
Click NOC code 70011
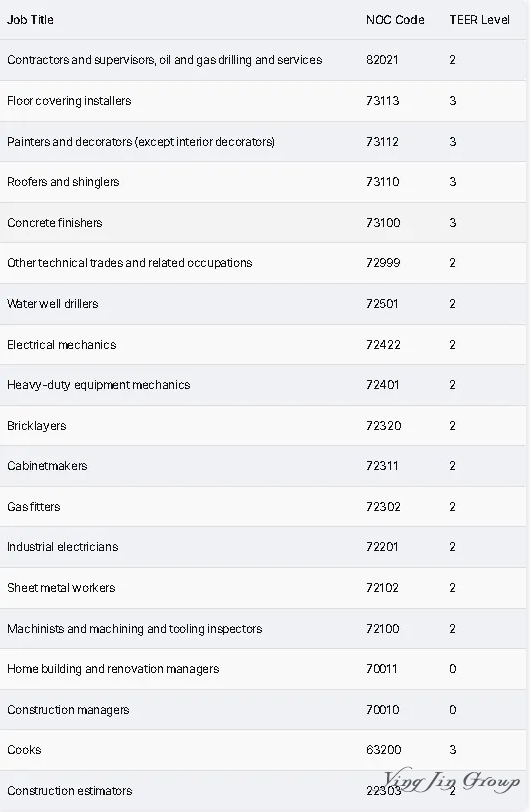click(381, 669)
